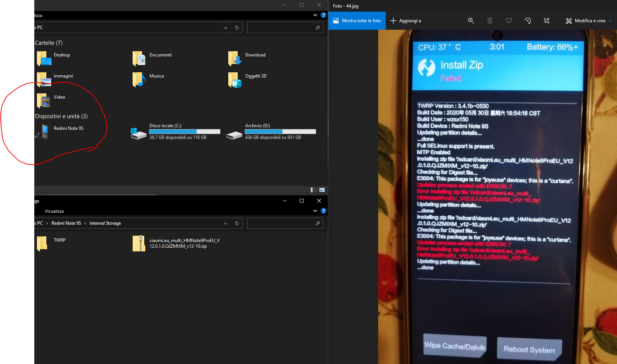Open the Visualizza ribbon tab in lower Explorer
Image resolution: width=617 pixels, height=364 pixels.
pyautogui.click(x=54, y=211)
